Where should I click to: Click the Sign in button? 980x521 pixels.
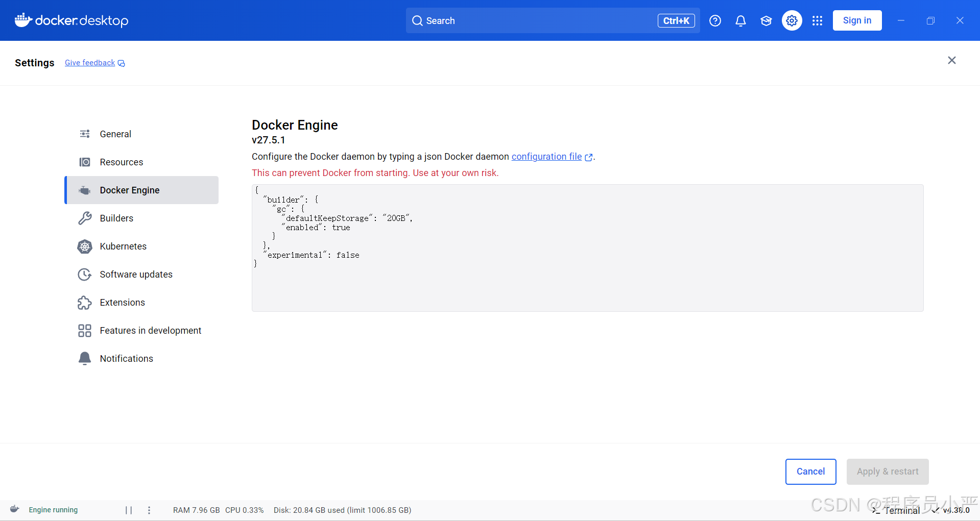coord(857,20)
